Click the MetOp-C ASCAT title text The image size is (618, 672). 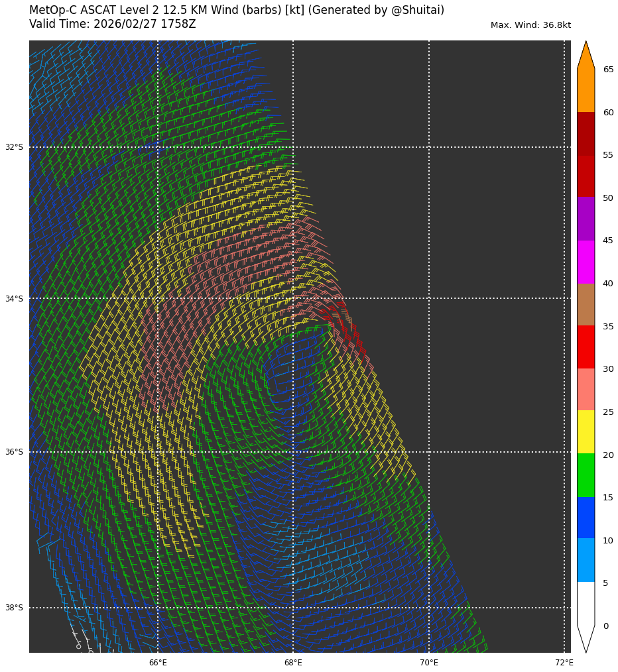point(237,11)
